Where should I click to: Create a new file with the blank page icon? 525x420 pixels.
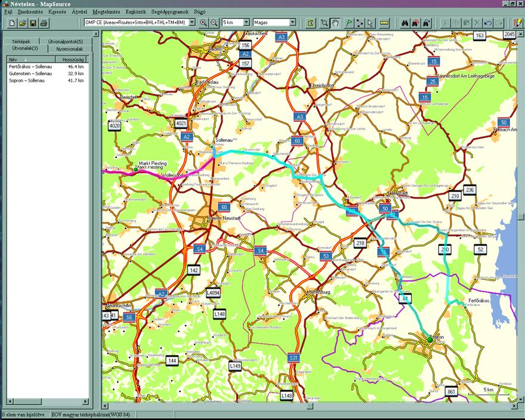[12, 23]
